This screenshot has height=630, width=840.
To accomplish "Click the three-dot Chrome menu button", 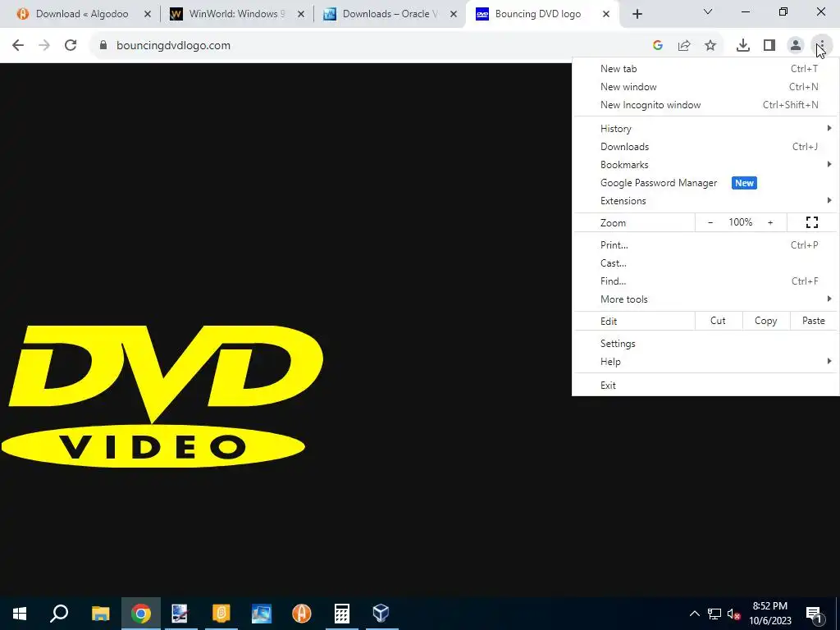I will pos(821,46).
